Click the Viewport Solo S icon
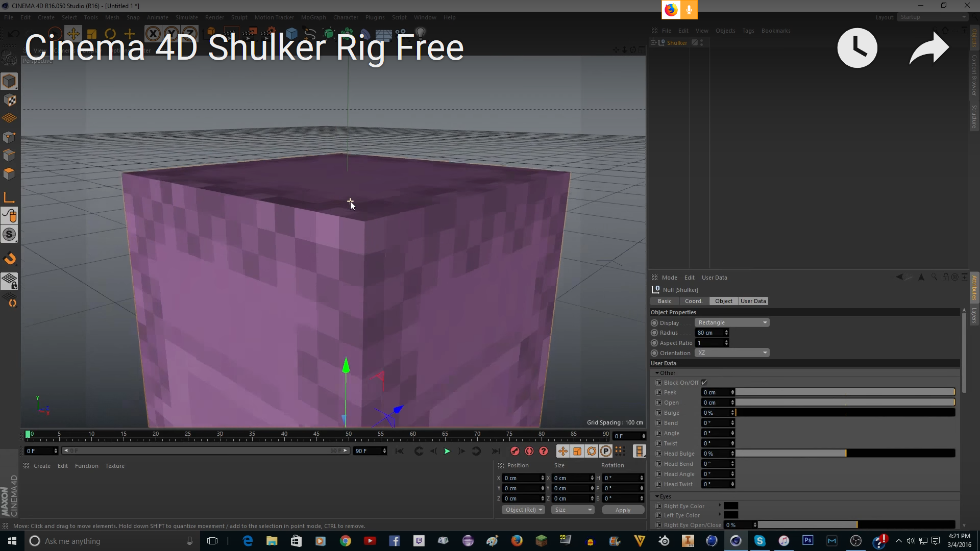This screenshot has height=551, width=980. [x=9, y=234]
